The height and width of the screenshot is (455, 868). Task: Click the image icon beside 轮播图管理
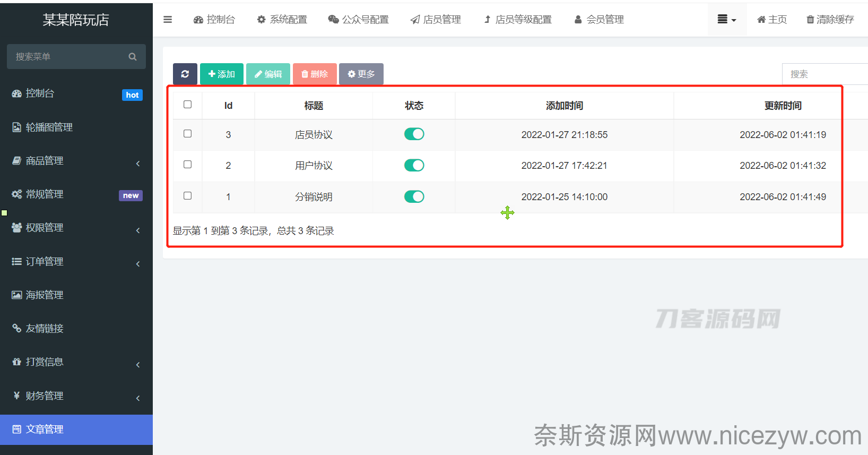pyautogui.click(x=16, y=127)
